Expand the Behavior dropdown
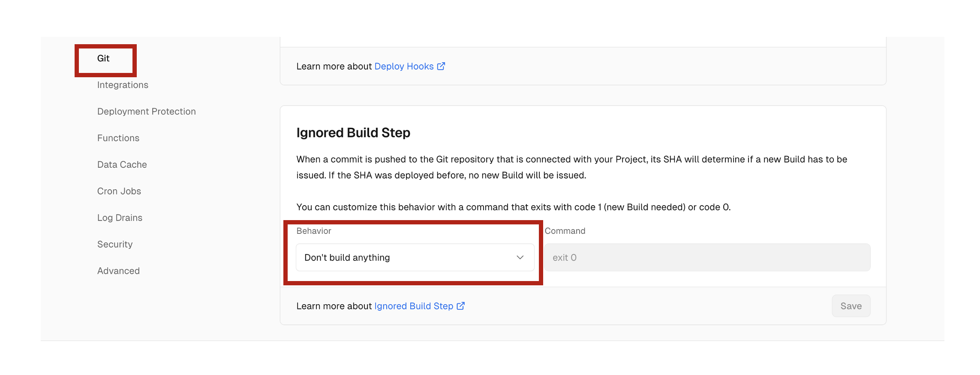Image resolution: width=980 pixels, height=375 pixels. click(415, 257)
